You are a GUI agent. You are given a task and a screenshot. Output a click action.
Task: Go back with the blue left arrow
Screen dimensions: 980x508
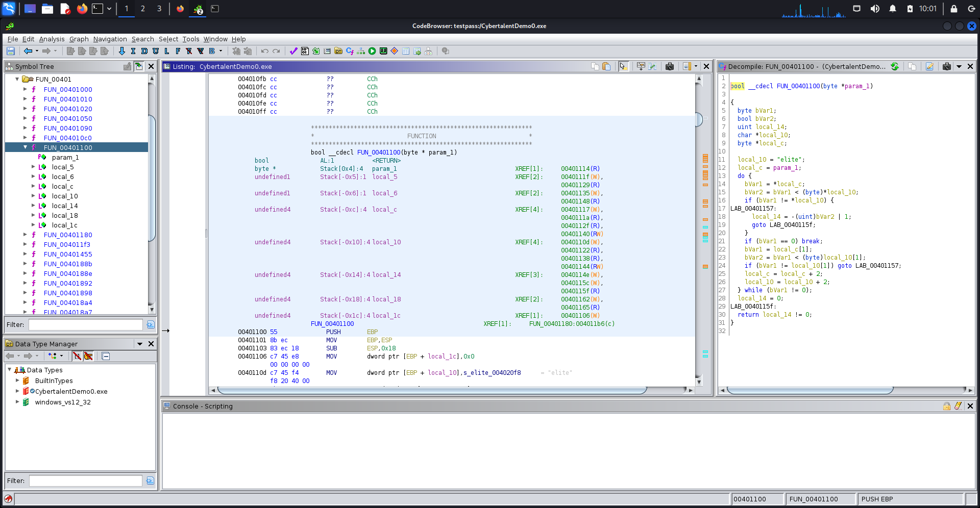tap(28, 51)
